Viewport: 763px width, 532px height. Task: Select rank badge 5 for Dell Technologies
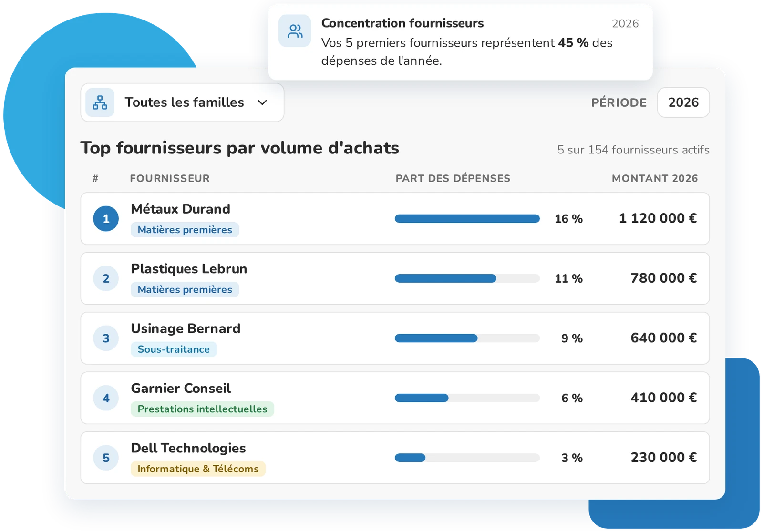coord(106,458)
